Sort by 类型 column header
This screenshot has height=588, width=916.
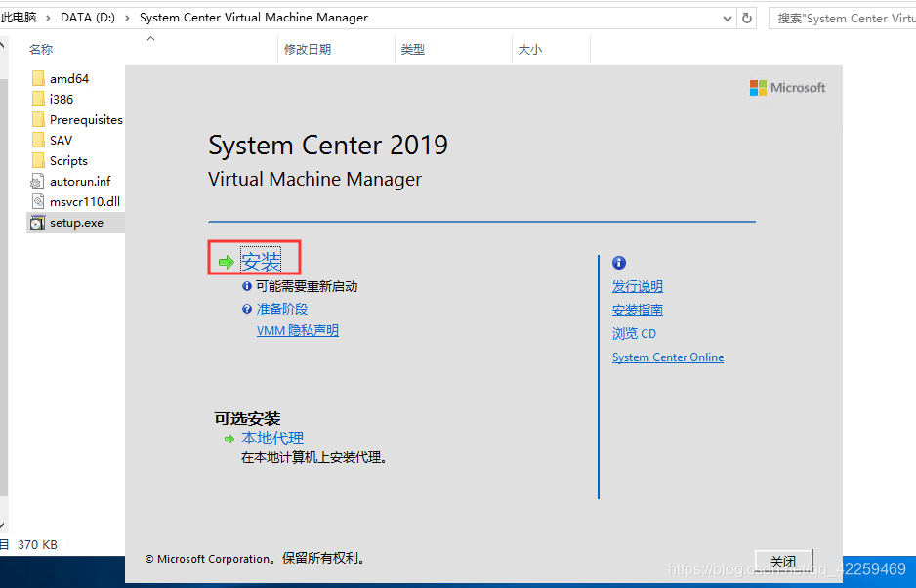pyautogui.click(x=412, y=49)
